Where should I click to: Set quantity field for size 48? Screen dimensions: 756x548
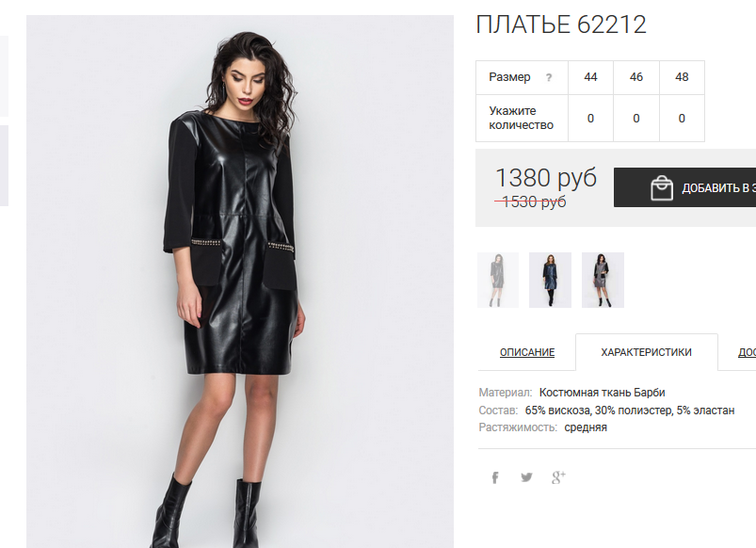[x=682, y=119]
